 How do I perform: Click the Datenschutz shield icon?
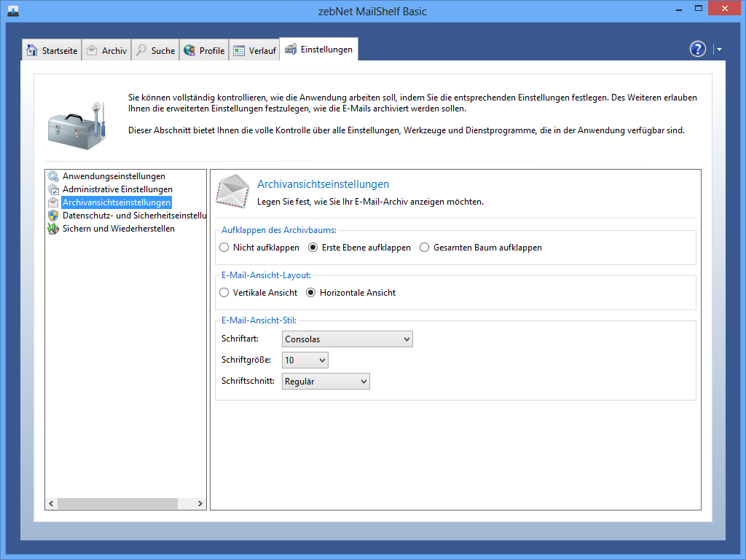pos(52,216)
